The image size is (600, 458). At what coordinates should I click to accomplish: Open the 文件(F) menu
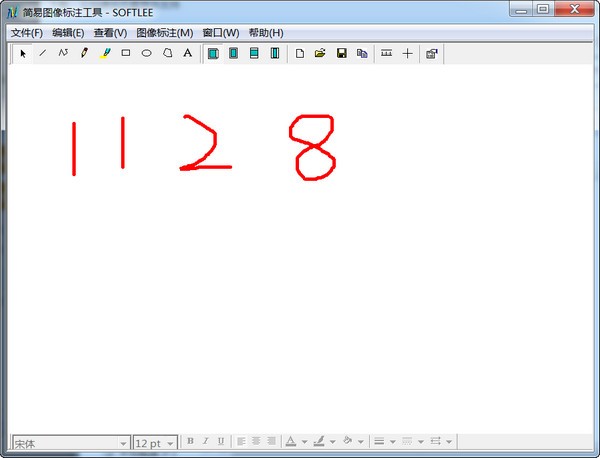tap(27, 33)
